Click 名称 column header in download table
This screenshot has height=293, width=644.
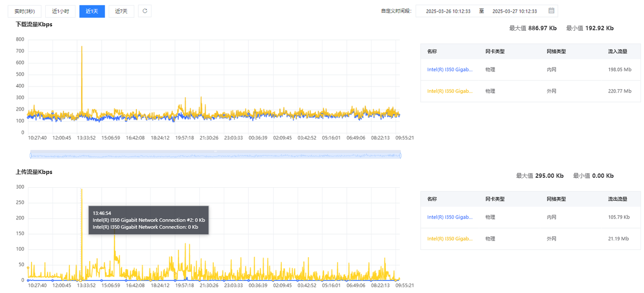point(432,51)
